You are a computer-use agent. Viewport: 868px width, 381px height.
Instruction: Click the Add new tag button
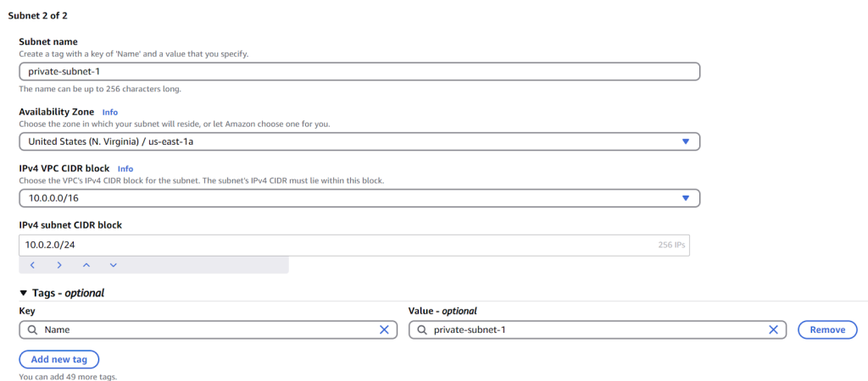tap(59, 360)
